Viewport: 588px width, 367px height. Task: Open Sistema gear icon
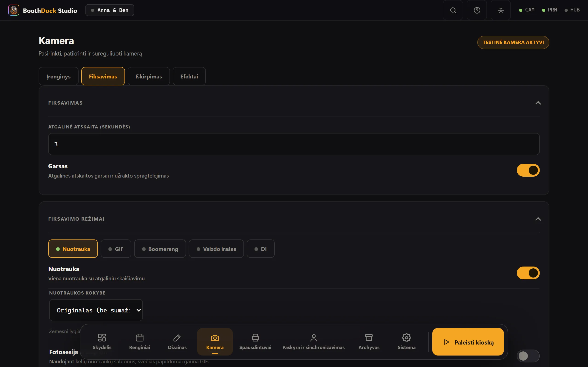pyautogui.click(x=407, y=337)
